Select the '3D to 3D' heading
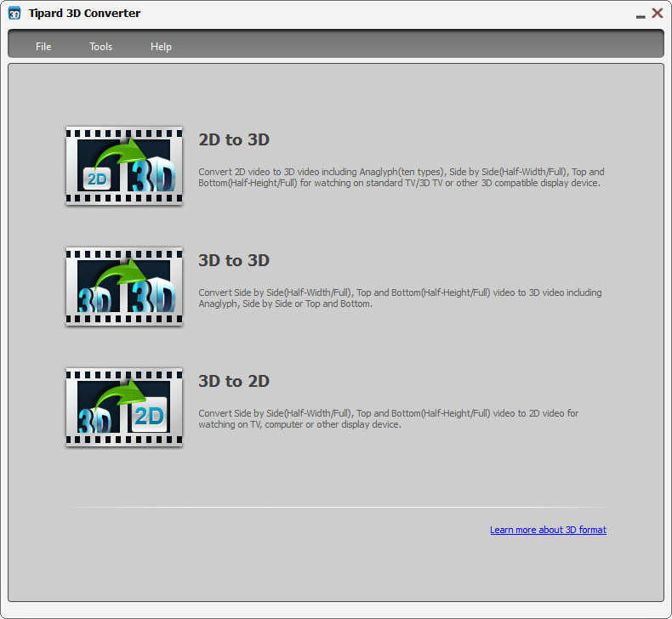 pos(234,260)
